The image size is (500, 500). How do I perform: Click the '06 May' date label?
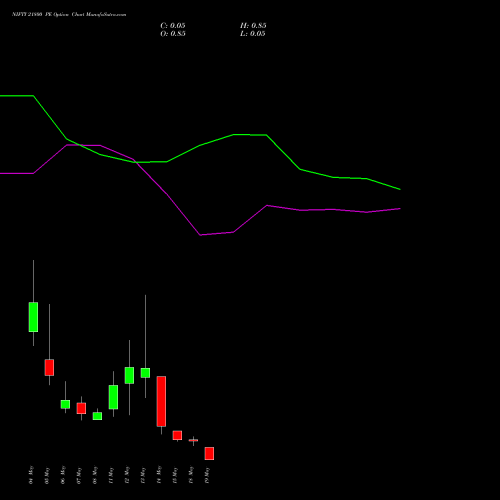(x=63, y=475)
